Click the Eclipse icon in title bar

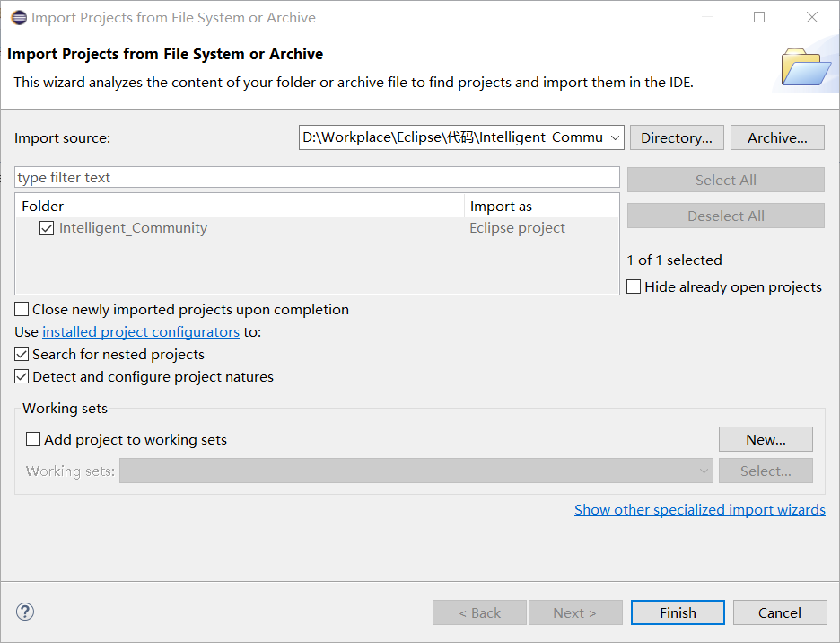coord(18,17)
